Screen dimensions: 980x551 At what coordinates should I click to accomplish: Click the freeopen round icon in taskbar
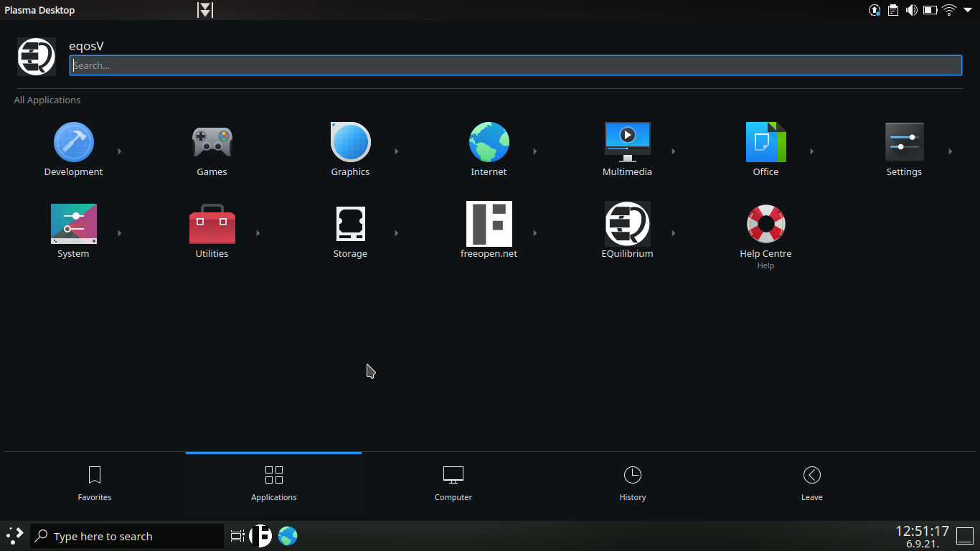pos(260,536)
